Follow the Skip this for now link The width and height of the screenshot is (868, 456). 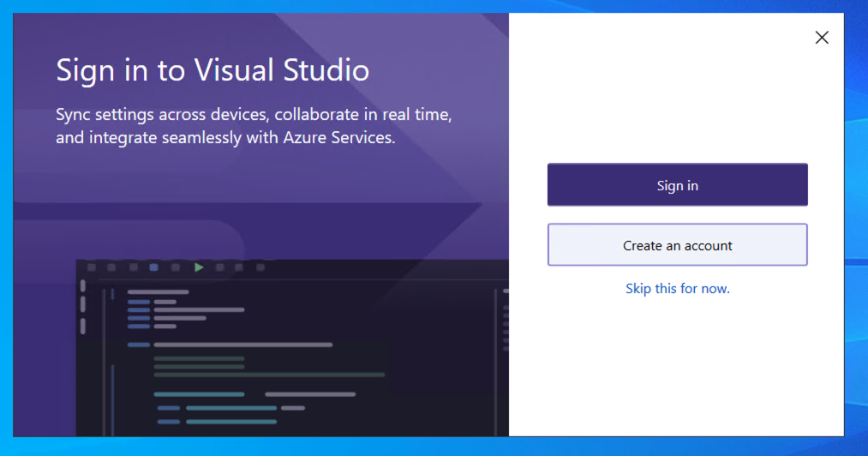click(677, 289)
